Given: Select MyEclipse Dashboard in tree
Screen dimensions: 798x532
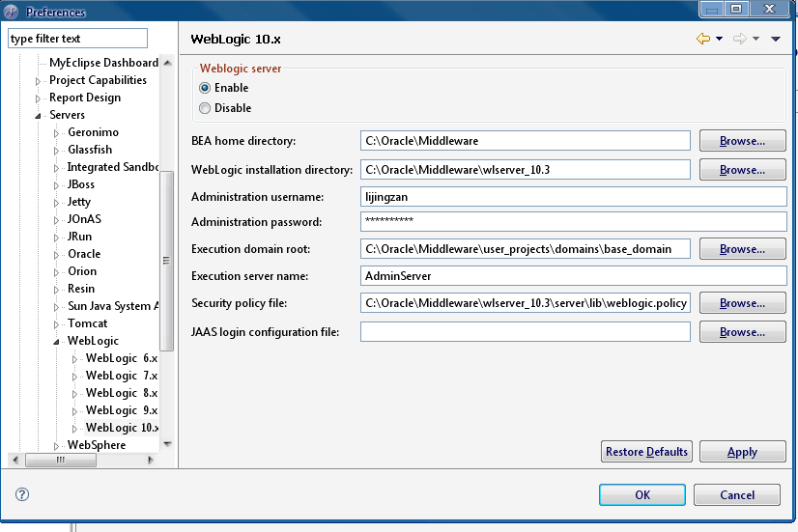Looking at the screenshot, I should click(x=103, y=63).
